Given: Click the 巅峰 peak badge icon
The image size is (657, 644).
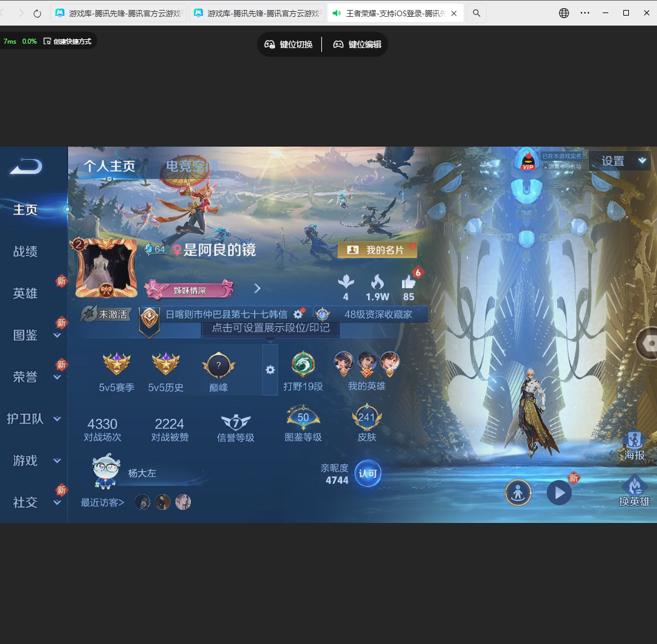Looking at the screenshot, I should tap(218, 366).
